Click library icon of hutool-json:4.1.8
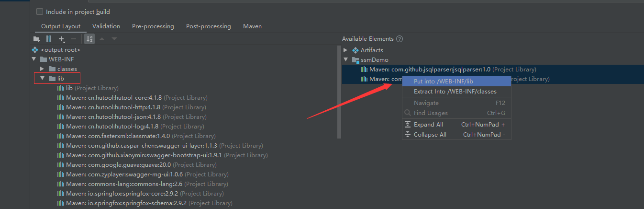 tap(61, 117)
